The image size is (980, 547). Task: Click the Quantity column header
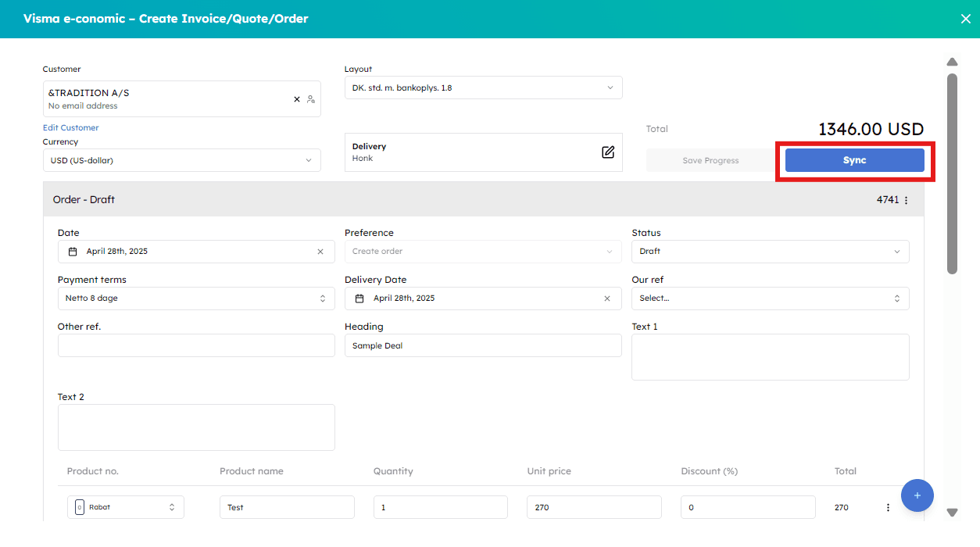(393, 471)
